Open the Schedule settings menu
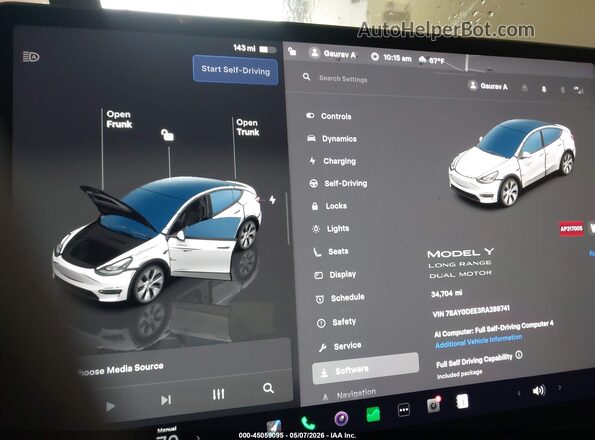The width and height of the screenshot is (595, 440). pos(340,298)
